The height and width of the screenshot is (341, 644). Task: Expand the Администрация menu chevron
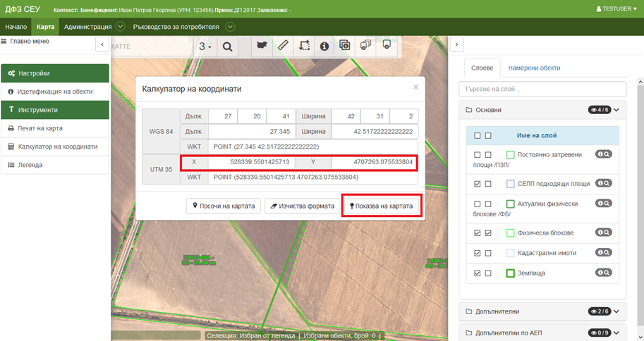point(120,27)
